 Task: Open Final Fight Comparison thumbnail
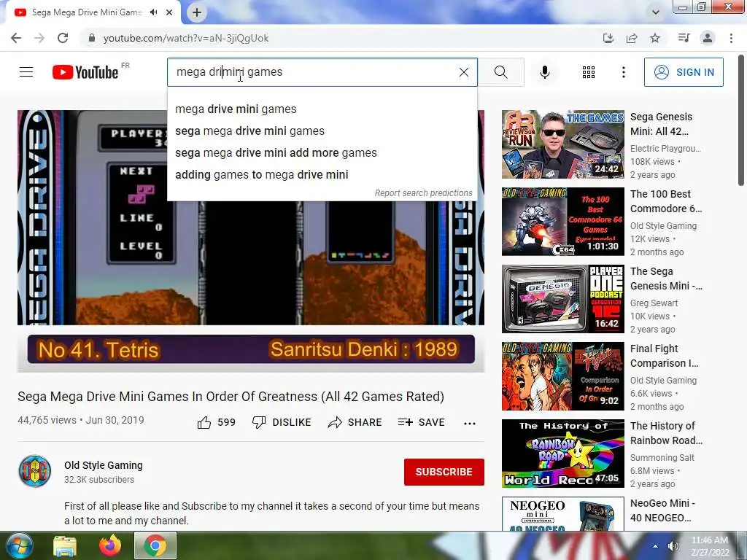point(562,376)
